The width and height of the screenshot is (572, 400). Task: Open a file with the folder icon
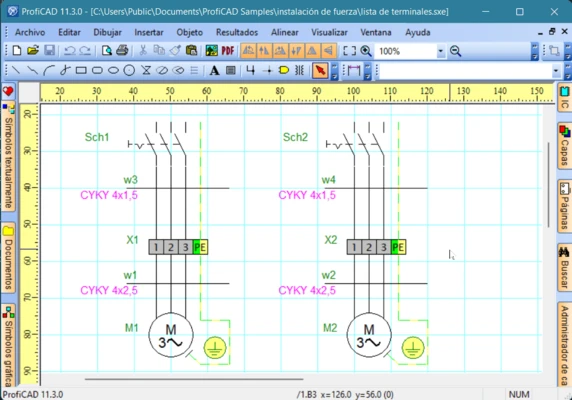tap(33, 51)
